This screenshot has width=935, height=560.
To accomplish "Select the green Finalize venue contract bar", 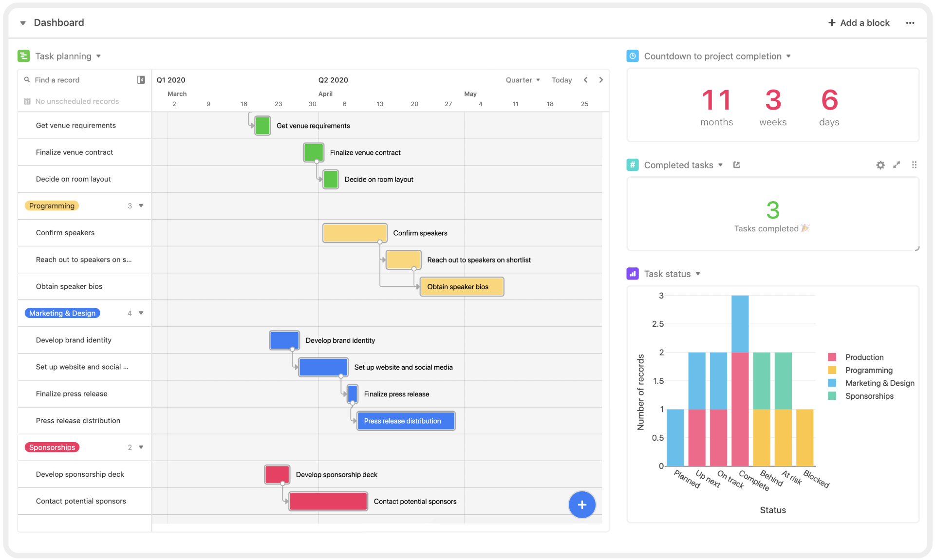I will (x=314, y=152).
